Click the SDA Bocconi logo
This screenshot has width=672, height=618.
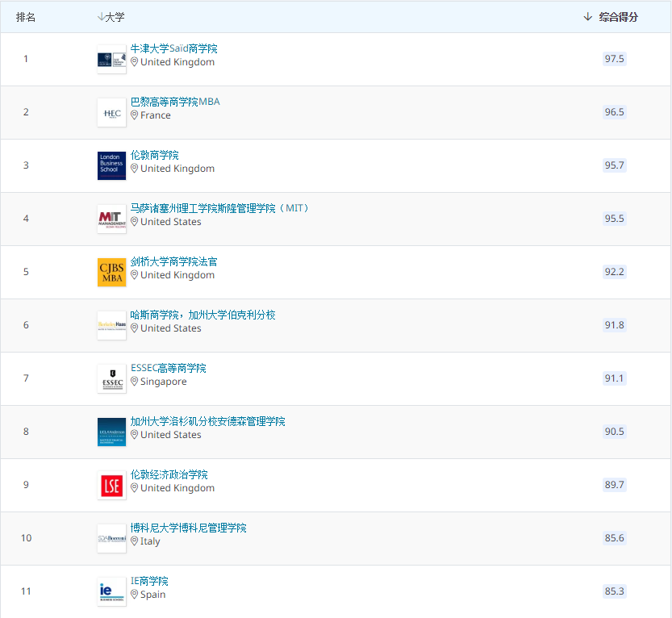pyautogui.click(x=112, y=538)
